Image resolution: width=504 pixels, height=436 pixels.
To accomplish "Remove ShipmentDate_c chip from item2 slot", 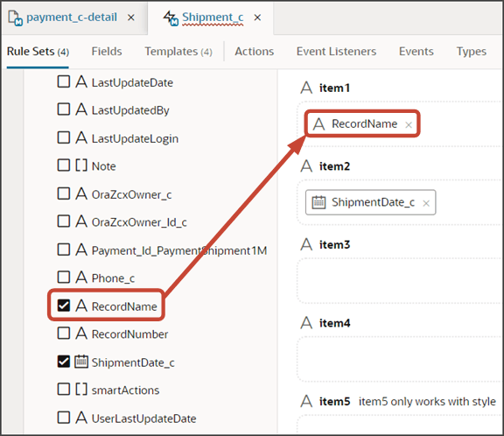I will 426,203.
